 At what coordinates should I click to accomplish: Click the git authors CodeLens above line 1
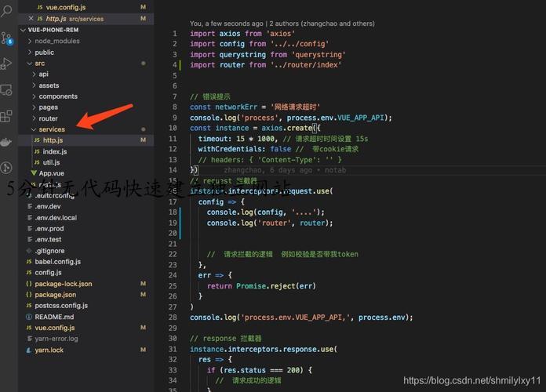tap(282, 24)
